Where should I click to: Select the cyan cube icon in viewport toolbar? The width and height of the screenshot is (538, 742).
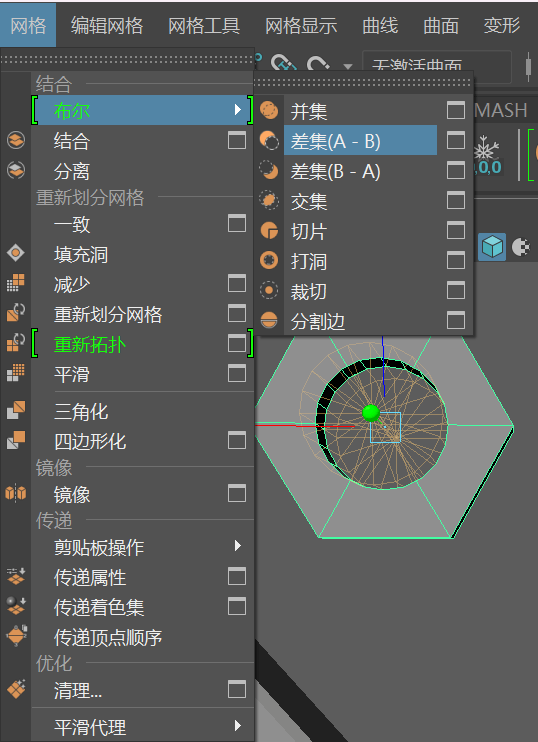492,247
